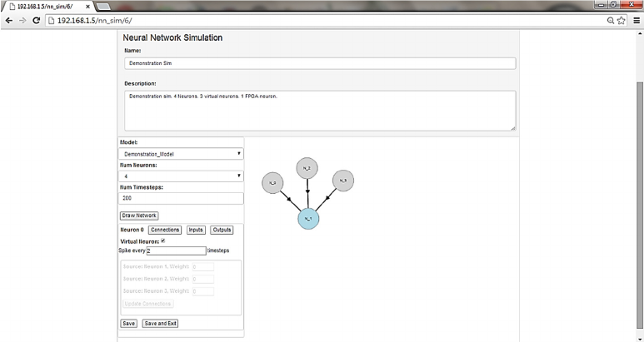Image resolution: width=644 pixels, height=342 pixels.
Task: Open the neuron Connections section
Action: click(165, 230)
